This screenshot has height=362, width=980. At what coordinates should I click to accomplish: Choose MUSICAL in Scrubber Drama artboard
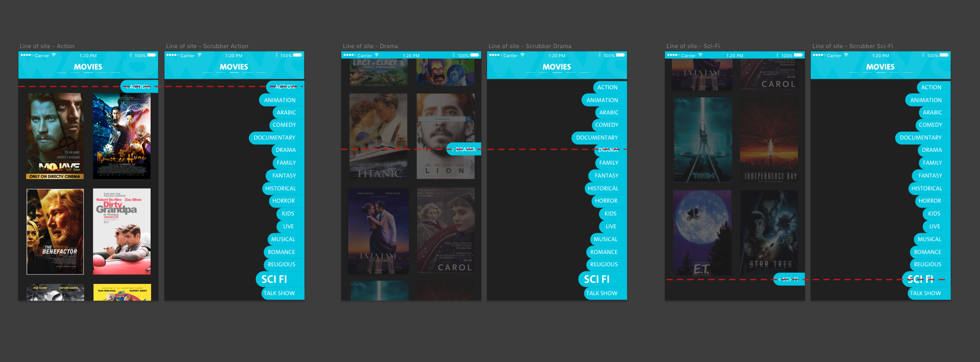[608, 239]
